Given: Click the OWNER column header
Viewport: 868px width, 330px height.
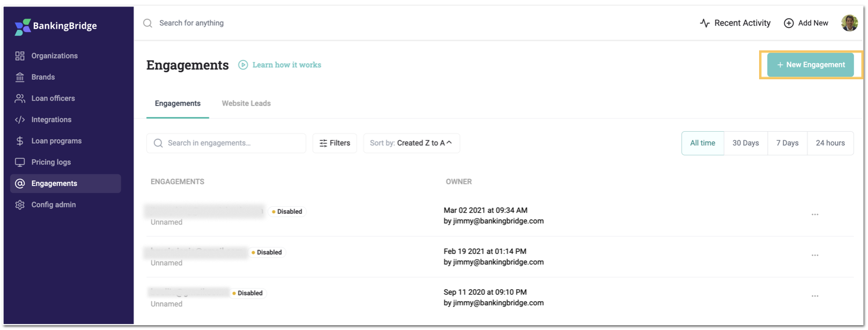Looking at the screenshot, I should pos(459,182).
